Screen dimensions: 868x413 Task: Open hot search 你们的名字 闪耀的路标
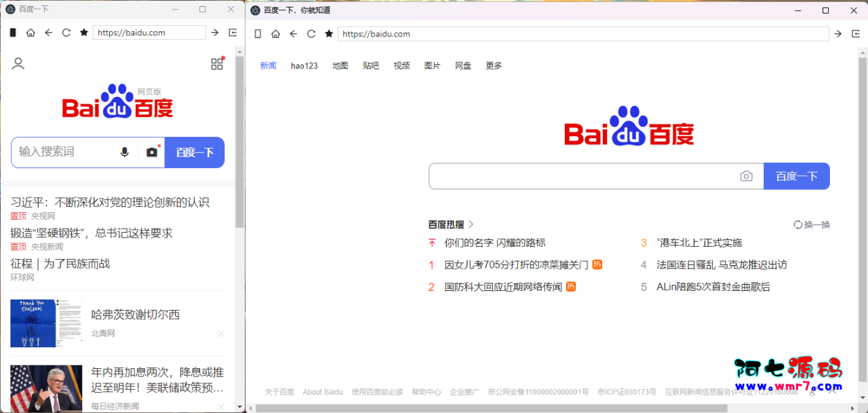coord(495,243)
